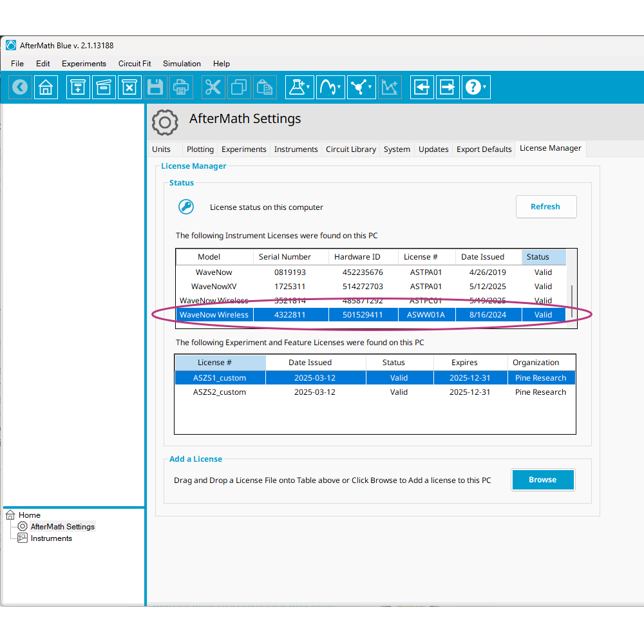
Task: Click the AfterMath logo in the title bar
Action: 11,45
